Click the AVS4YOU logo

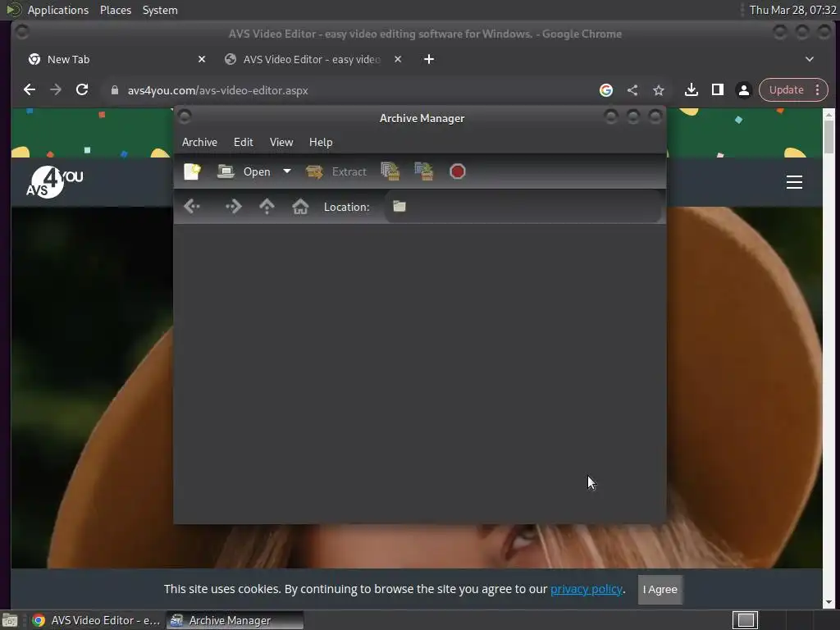[x=54, y=182]
